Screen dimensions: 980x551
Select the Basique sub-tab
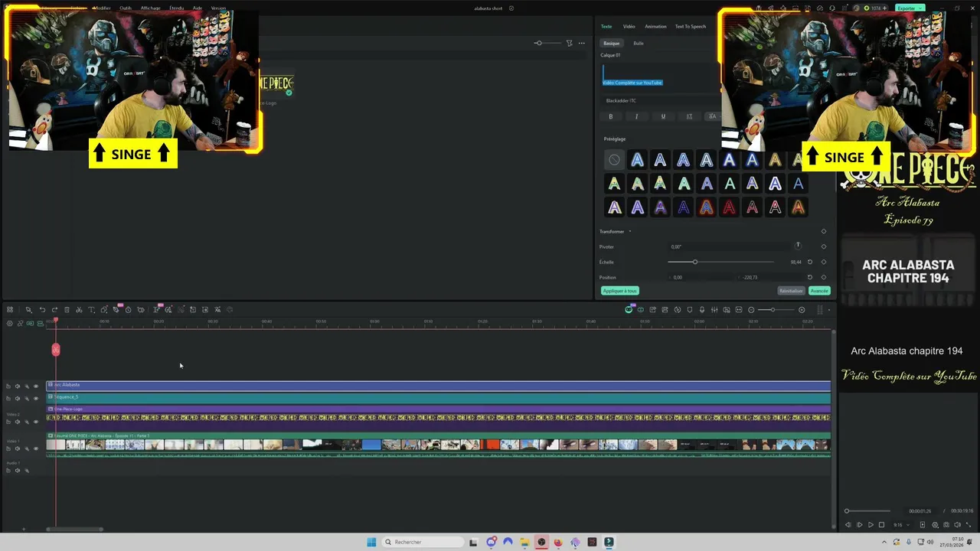coord(611,43)
